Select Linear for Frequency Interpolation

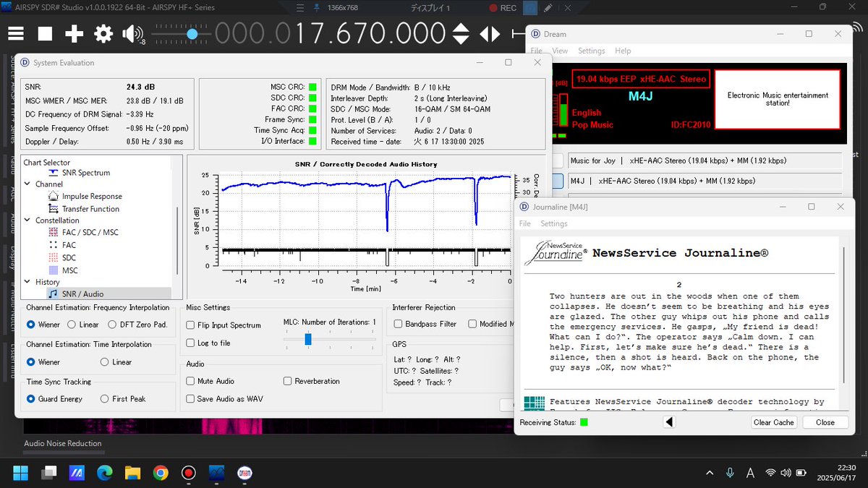[x=72, y=325]
